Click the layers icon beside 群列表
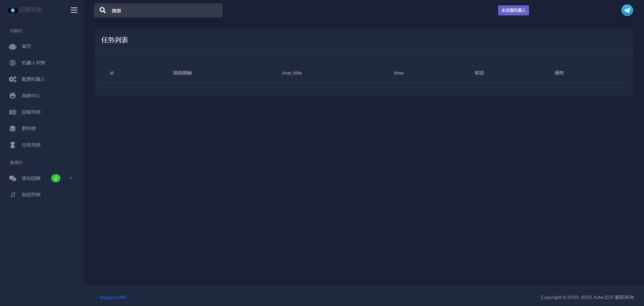Screen dimensions: 644x306 click(13, 129)
